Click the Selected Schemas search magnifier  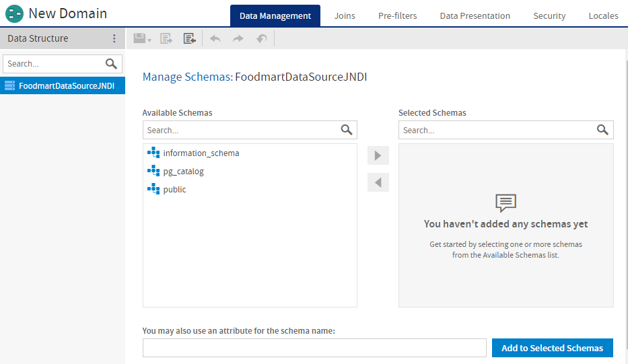[602, 130]
